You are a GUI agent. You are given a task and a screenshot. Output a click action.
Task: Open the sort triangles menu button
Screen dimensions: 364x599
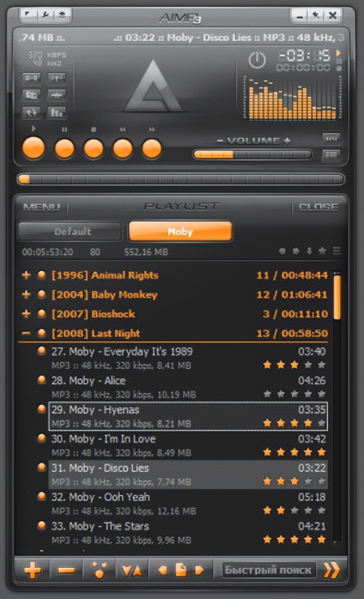point(132,571)
